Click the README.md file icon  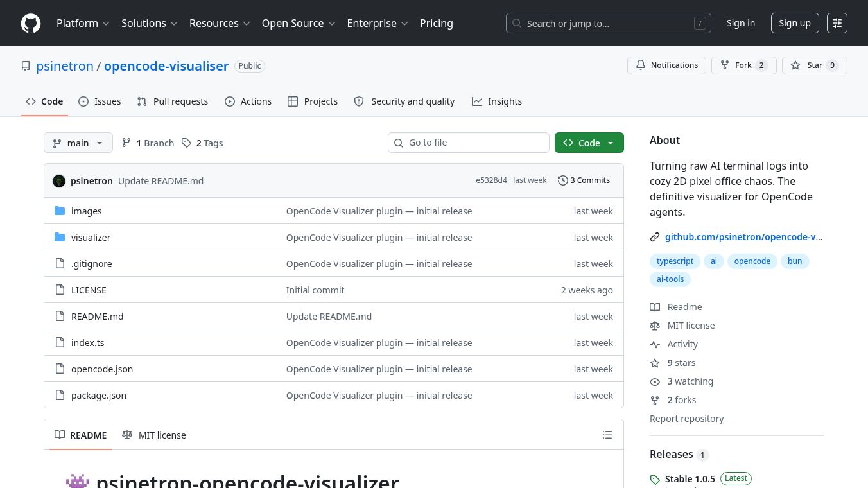(60, 317)
